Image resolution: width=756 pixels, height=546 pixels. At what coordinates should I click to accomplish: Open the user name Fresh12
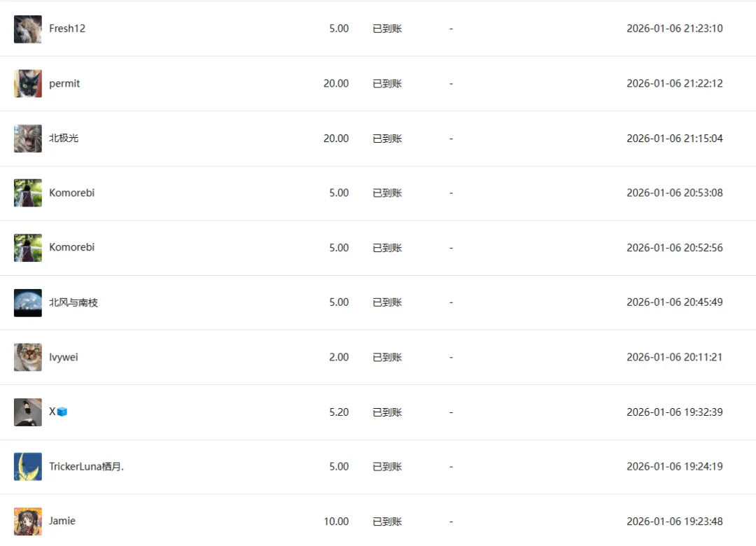[67, 29]
